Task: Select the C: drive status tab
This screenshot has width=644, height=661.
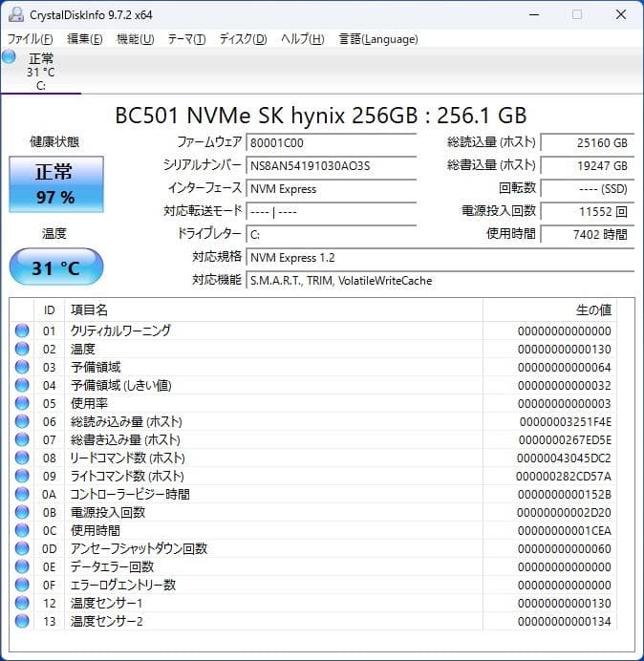Action: [x=41, y=72]
